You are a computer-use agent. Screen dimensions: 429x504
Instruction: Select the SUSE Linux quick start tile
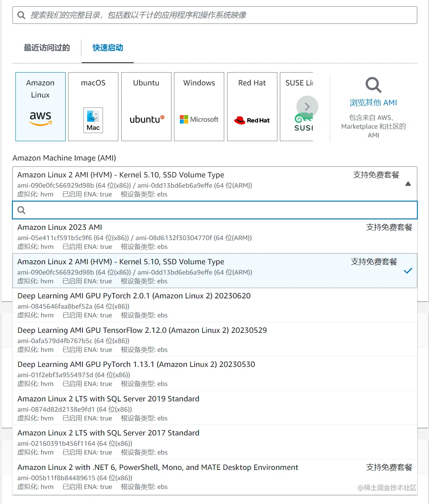(297, 107)
